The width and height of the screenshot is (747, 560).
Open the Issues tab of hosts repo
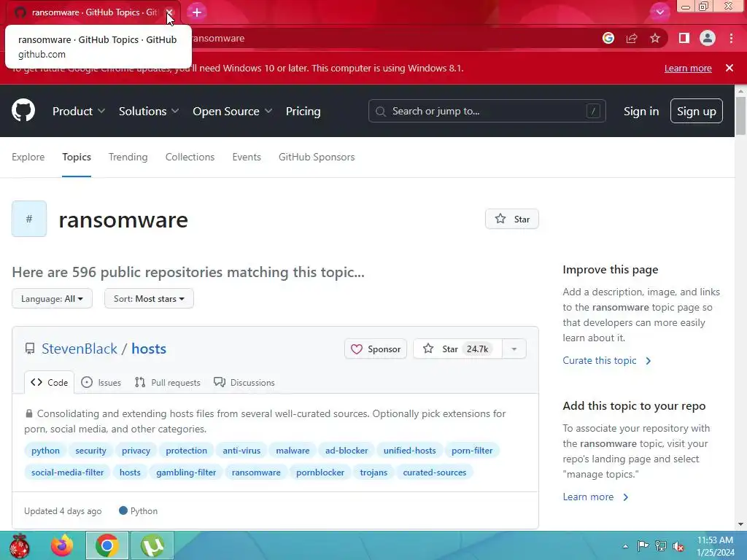click(x=101, y=382)
